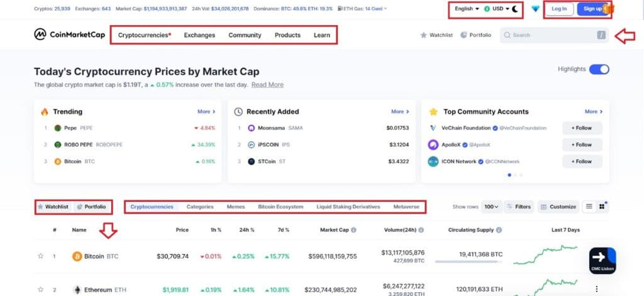Click the Volume(24h) info icon
This screenshot has width=644, height=296.
point(421,230)
